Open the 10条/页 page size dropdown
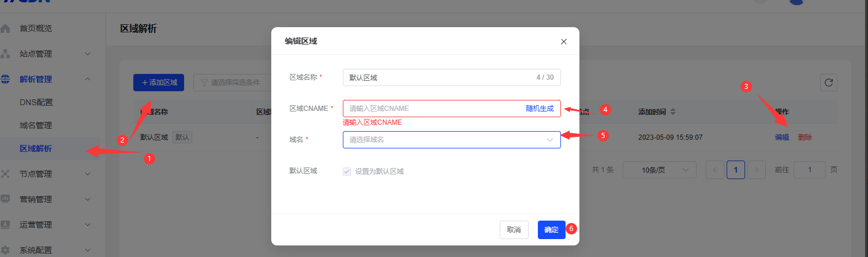The width and height of the screenshot is (868, 257). (x=659, y=170)
